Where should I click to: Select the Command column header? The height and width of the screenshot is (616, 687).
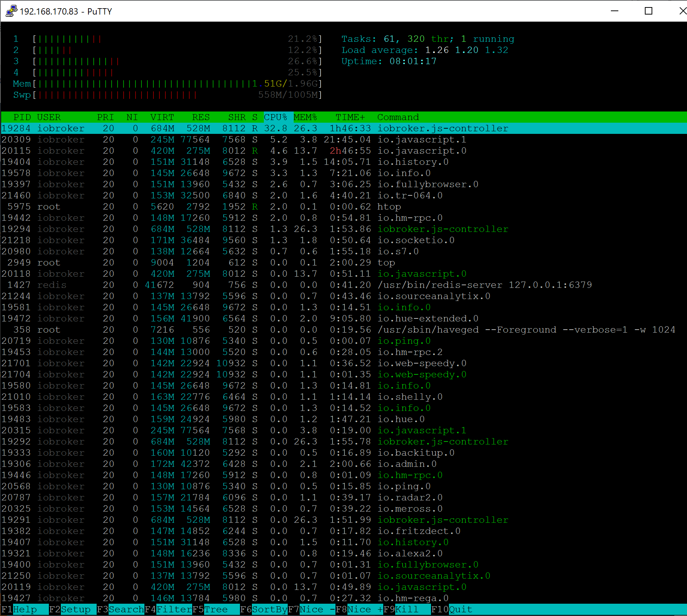coord(398,117)
